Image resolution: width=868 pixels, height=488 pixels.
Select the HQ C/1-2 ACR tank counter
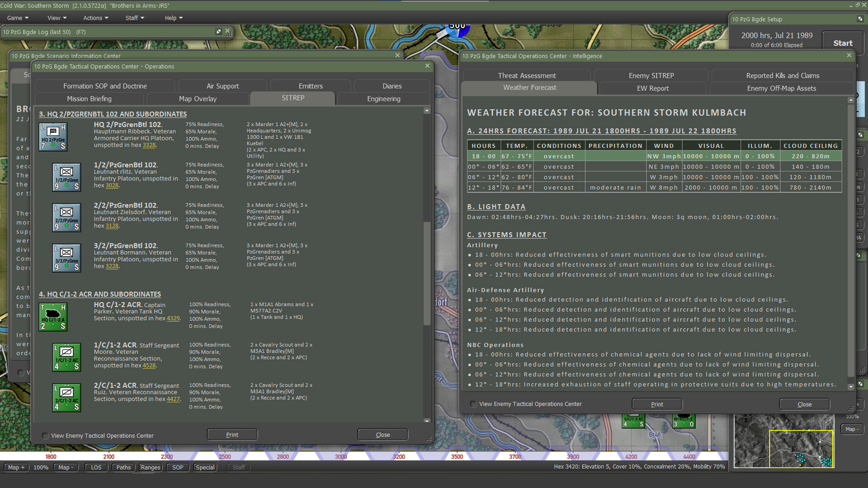tap(53, 317)
